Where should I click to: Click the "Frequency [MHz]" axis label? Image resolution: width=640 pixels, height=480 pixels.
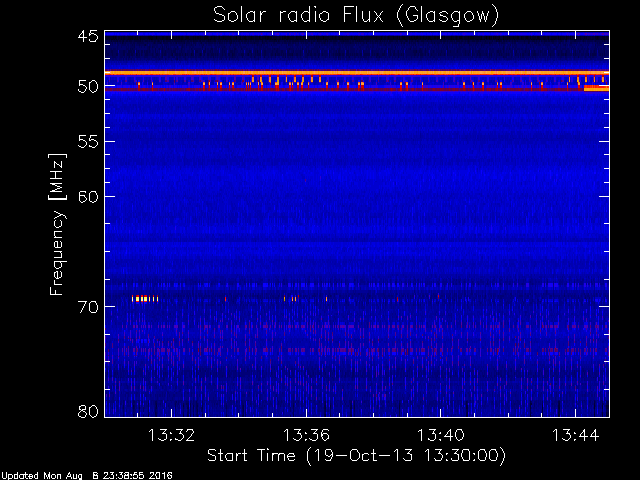tap(57, 224)
